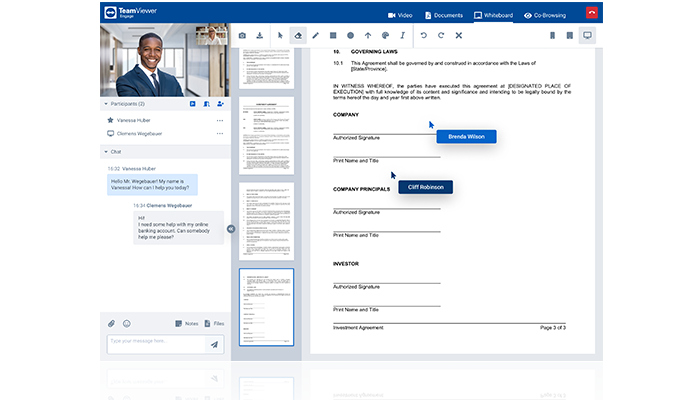
Task: Select the highlighted signature page thumbnail
Action: pyautogui.click(x=267, y=307)
